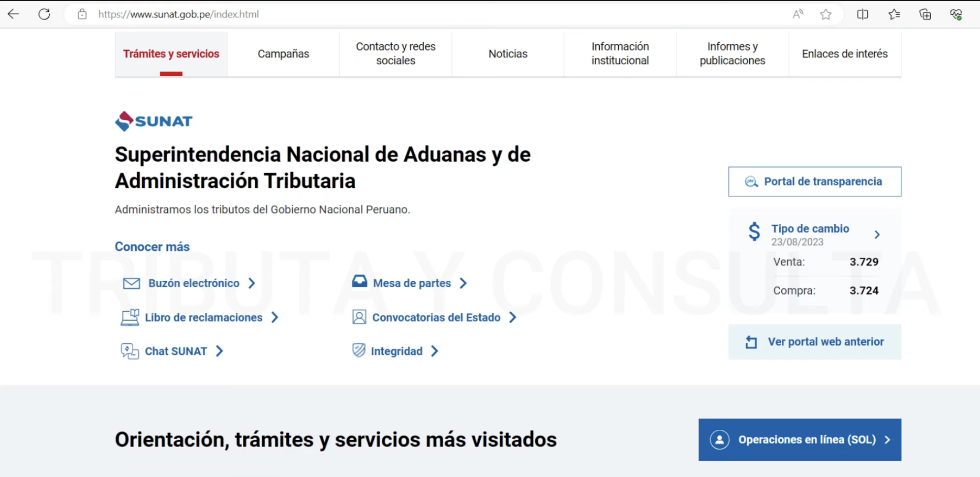The height and width of the screenshot is (477, 980).
Task: Click the dollar sign icon for Tipo de cambio
Action: pos(754,231)
